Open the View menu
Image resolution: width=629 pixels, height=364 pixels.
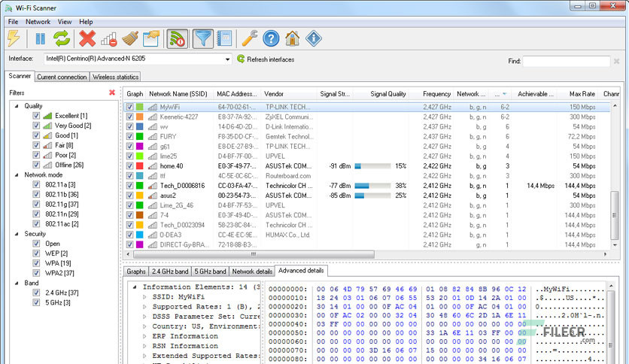coord(65,22)
